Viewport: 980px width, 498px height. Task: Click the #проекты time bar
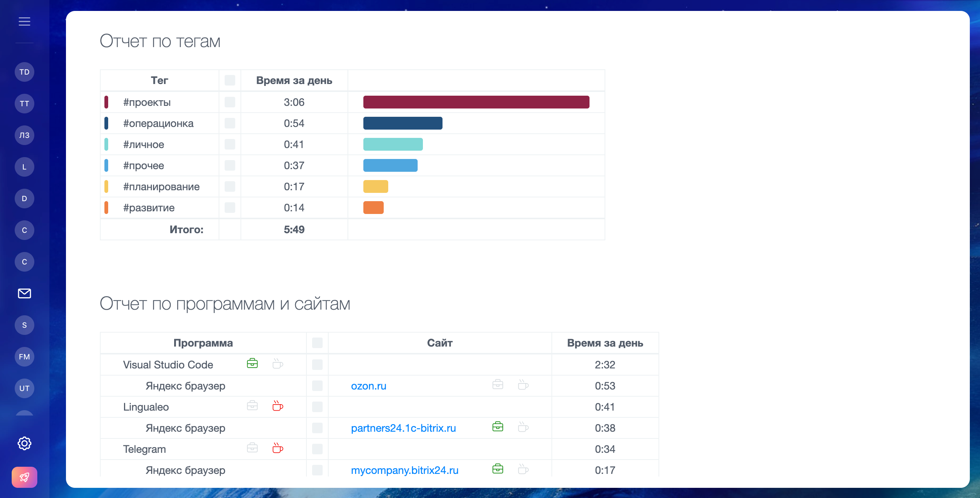[476, 102]
